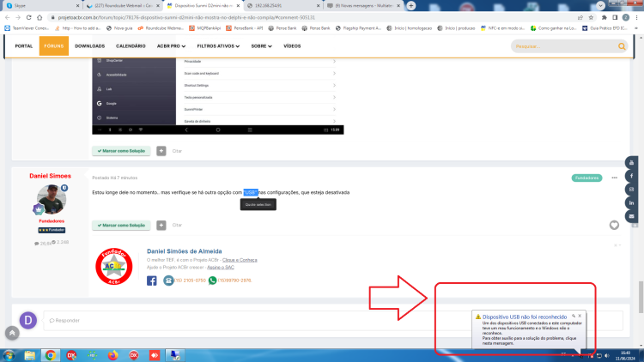The width and height of the screenshot is (644, 362).
Task: Click the green WhatsApp icon in signature
Action: pos(212,281)
